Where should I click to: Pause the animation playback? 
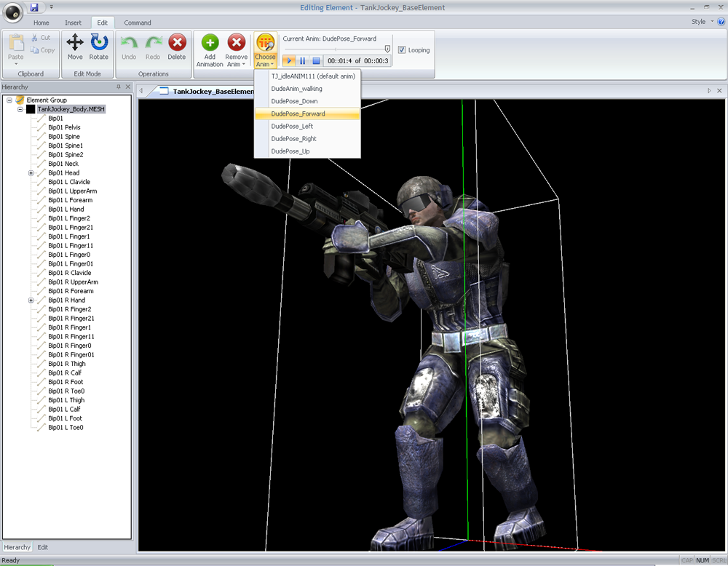pos(302,61)
